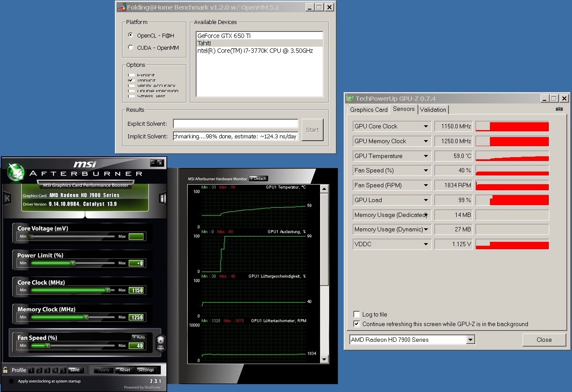Open the GPU Core Clock sensor dropdown

click(426, 127)
